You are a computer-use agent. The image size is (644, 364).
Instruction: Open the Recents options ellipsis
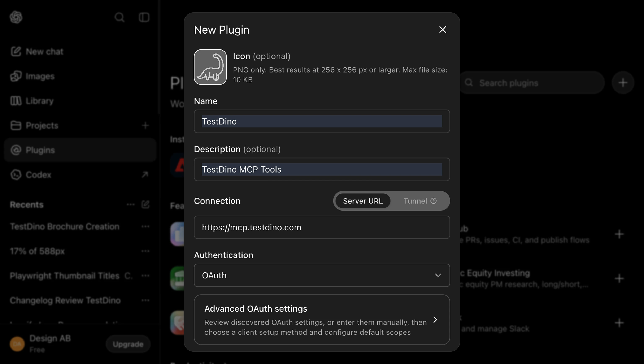[131, 204]
